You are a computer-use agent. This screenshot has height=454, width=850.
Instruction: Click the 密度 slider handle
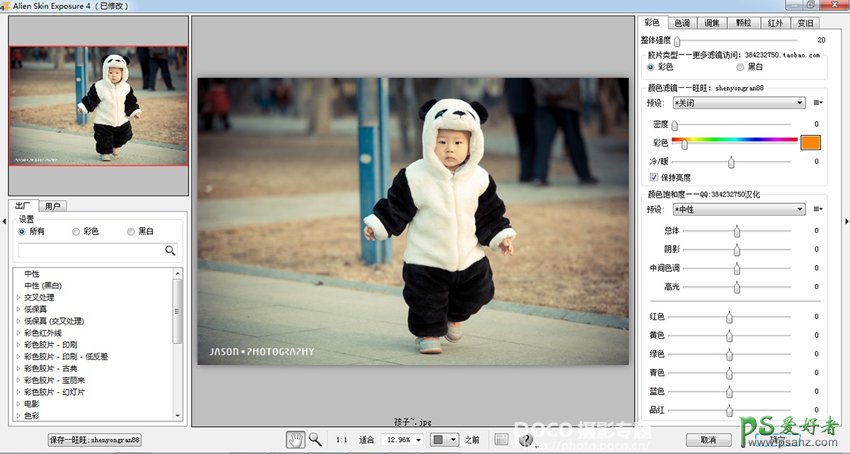tap(675, 125)
